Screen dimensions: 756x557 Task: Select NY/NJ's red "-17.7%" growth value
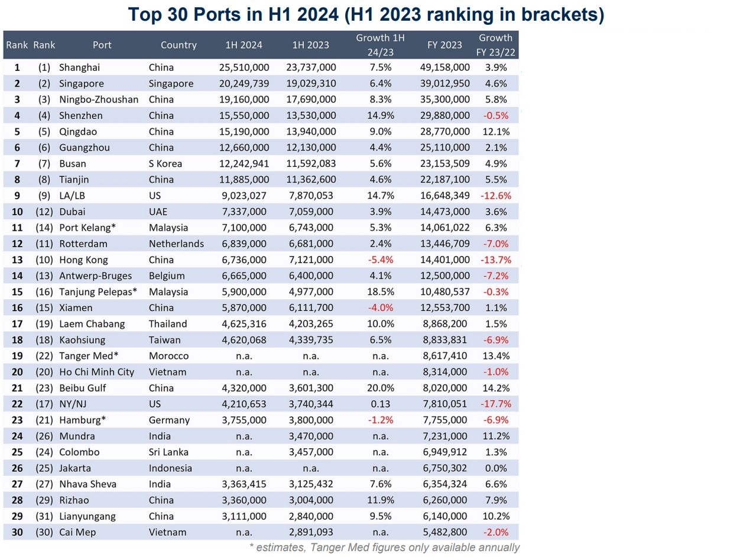496,404
